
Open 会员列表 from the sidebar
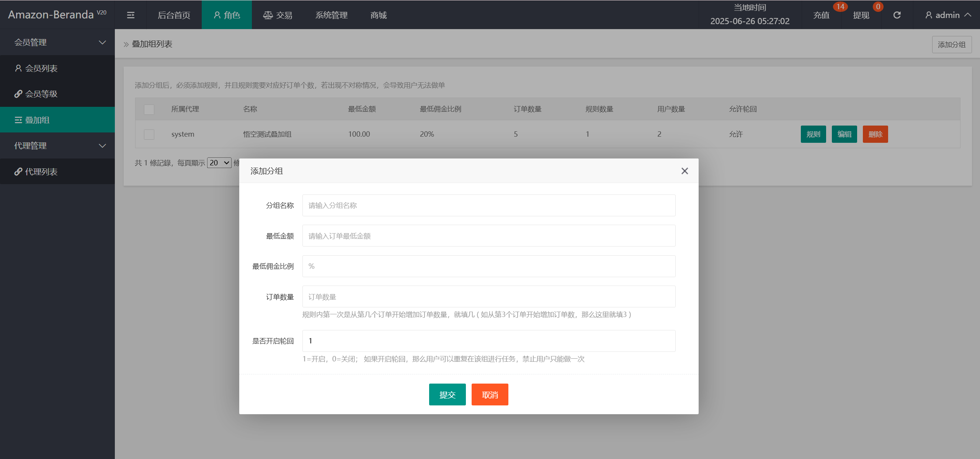pyautogui.click(x=41, y=68)
